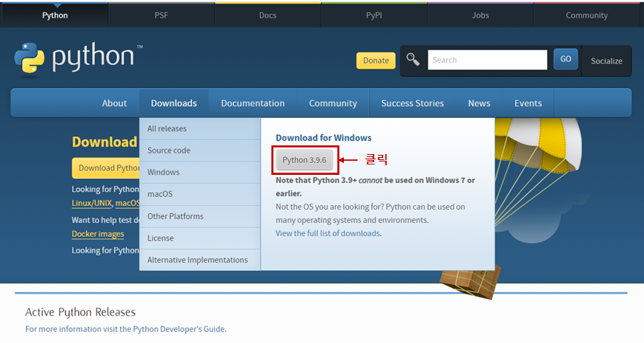This screenshot has height=343, width=644.
Task: Follow the Linux/UNIX link
Action: point(92,203)
